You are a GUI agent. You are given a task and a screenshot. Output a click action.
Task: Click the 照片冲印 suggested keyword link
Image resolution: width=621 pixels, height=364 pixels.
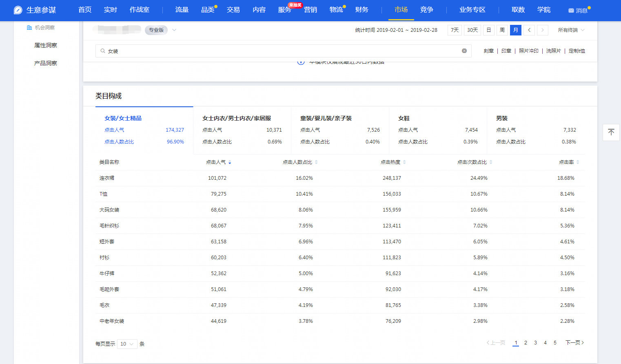(528, 51)
